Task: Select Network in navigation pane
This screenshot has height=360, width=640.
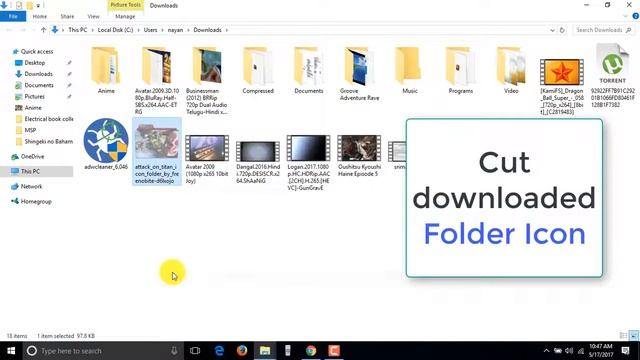Action: [x=31, y=187]
